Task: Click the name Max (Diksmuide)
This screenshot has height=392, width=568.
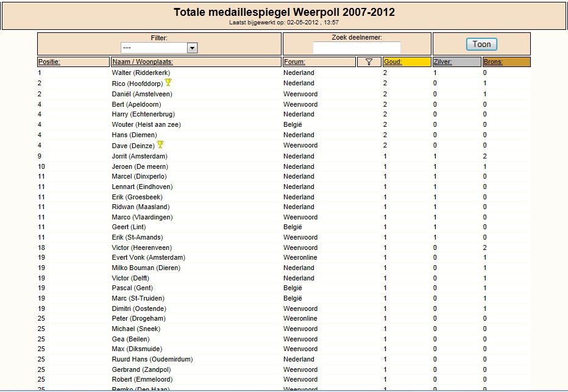Action: click(137, 349)
